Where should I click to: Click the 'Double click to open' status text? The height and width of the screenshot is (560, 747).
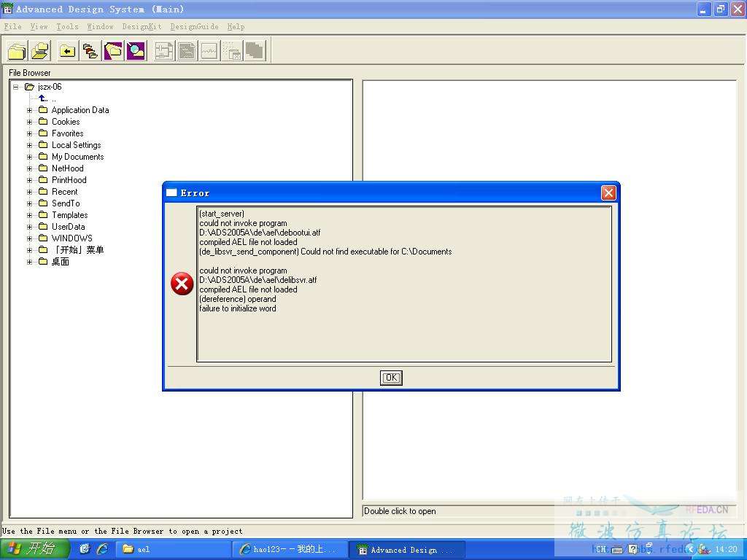point(400,511)
